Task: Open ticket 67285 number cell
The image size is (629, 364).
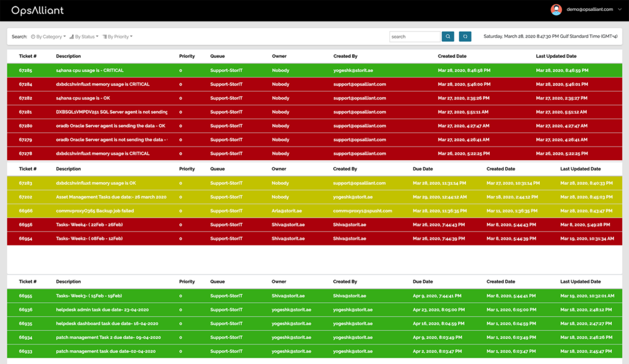Action: coord(25,70)
